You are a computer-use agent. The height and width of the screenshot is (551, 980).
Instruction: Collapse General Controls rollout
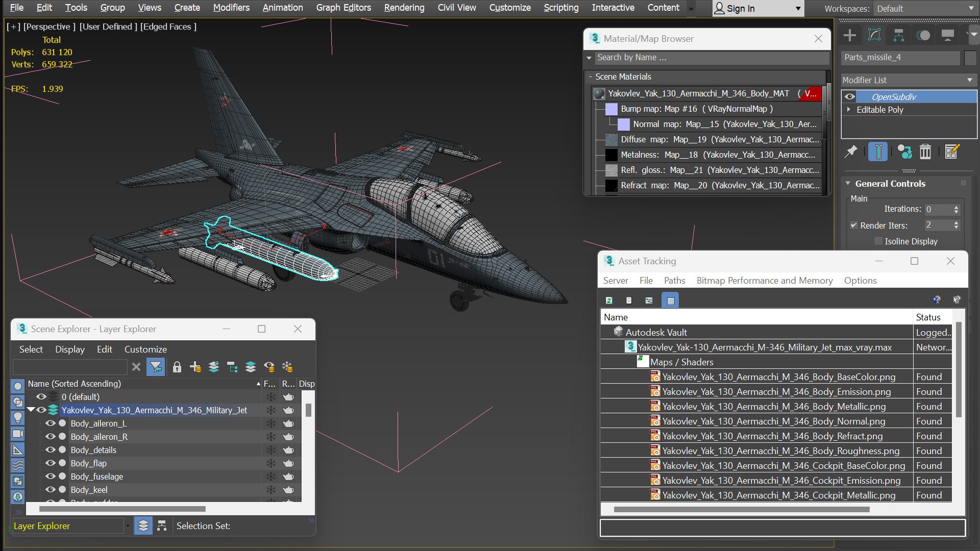pos(848,183)
